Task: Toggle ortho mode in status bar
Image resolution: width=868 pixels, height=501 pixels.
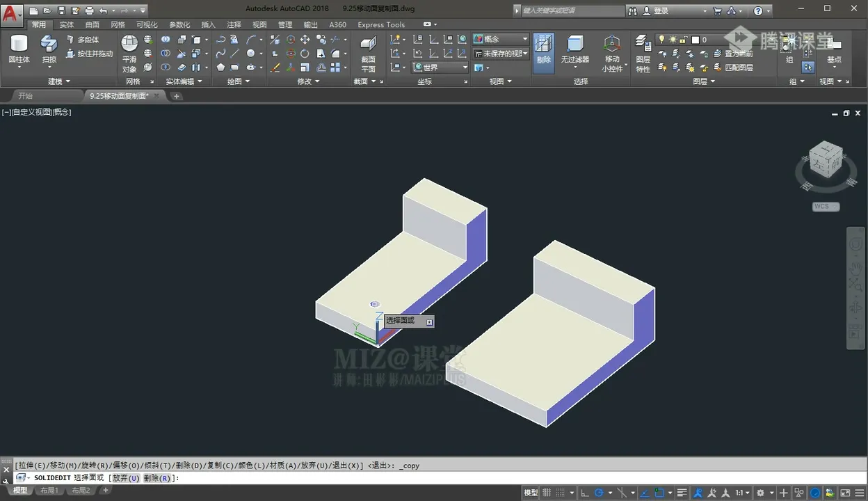Action: click(x=584, y=493)
